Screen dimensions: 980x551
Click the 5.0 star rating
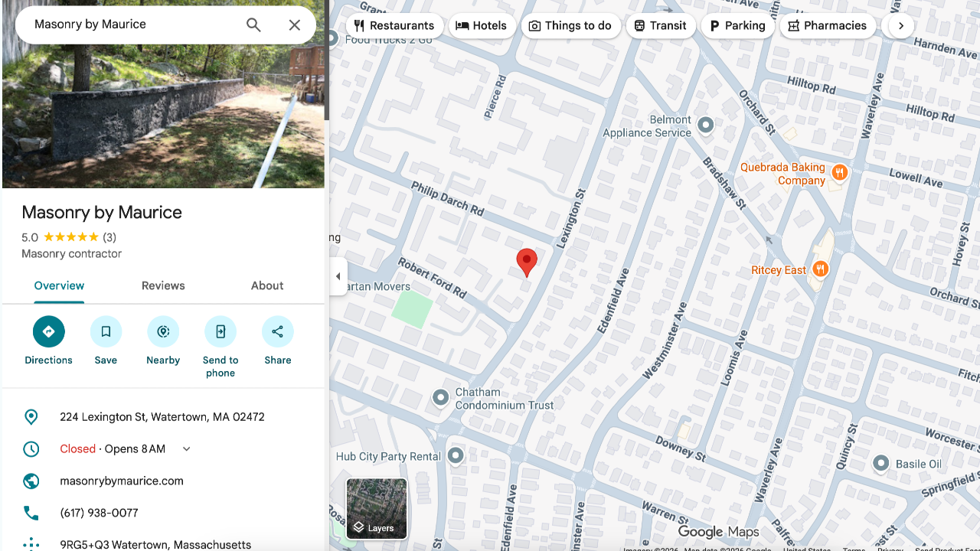(60, 237)
